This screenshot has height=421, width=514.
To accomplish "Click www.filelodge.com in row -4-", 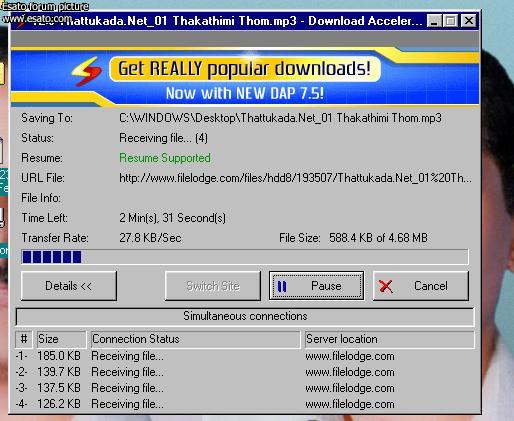I will point(350,404).
